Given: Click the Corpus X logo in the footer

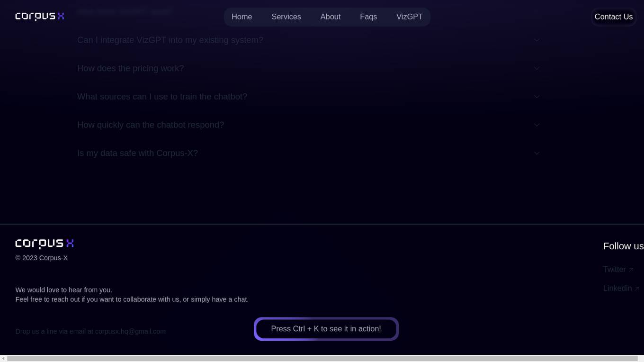Looking at the screenshot, I should [45, 244].
